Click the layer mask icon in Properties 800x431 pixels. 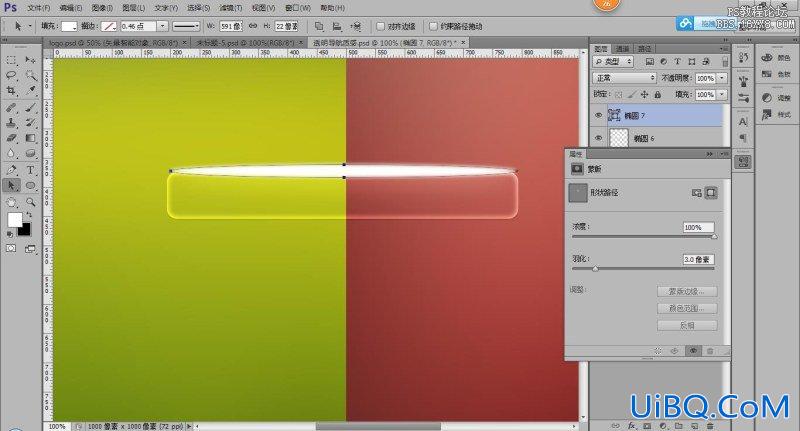pyautogui.click(x=577, y=169)
